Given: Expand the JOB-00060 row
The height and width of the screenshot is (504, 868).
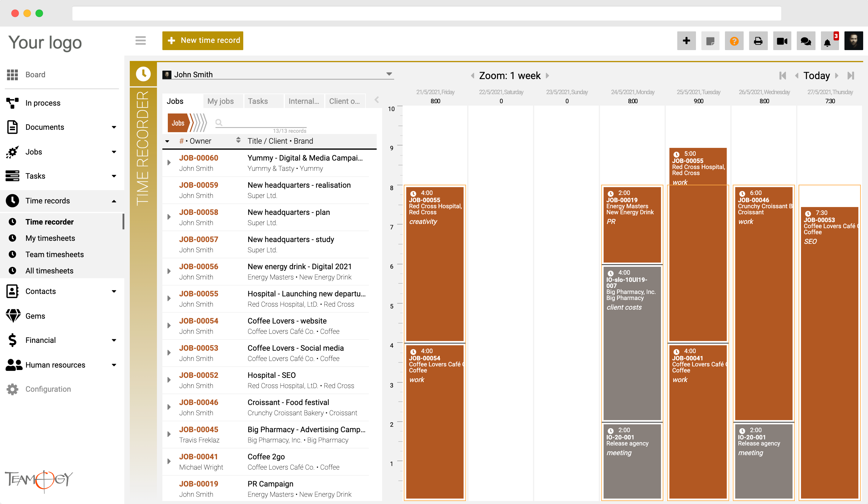Looking at the screenshot, I should coord(169,163).
